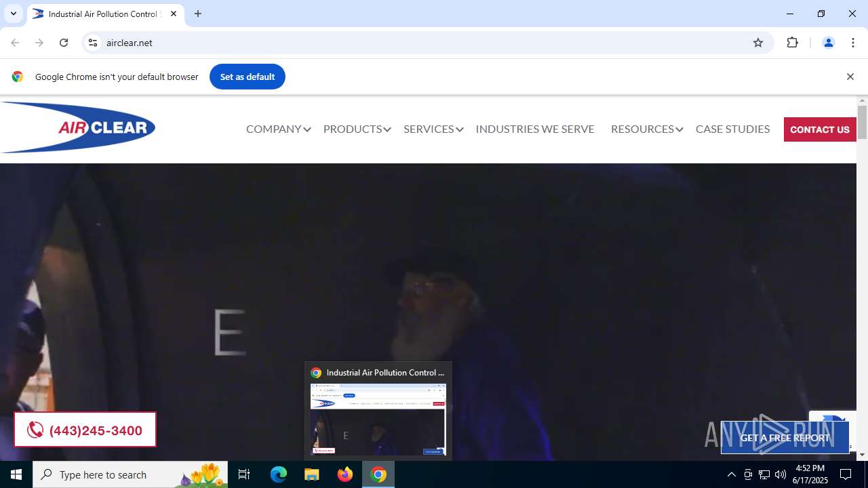Launch Firefox from taskbar
868x488 pixels.
tap(345, 474)
